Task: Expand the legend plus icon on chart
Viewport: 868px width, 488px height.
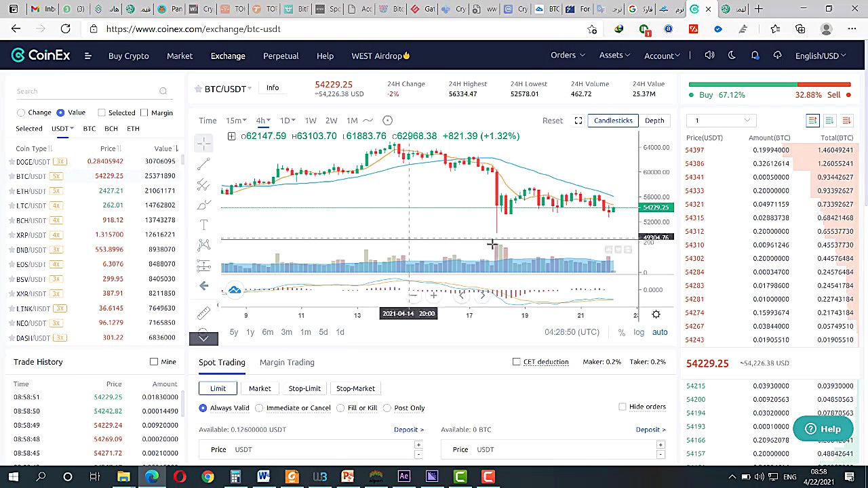Action: click(231, 136)
